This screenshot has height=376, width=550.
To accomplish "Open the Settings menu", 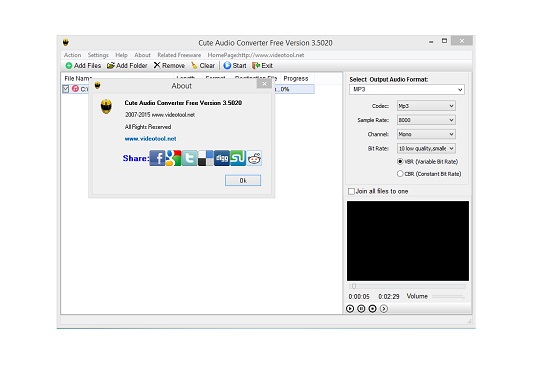I will coord(98,55).
